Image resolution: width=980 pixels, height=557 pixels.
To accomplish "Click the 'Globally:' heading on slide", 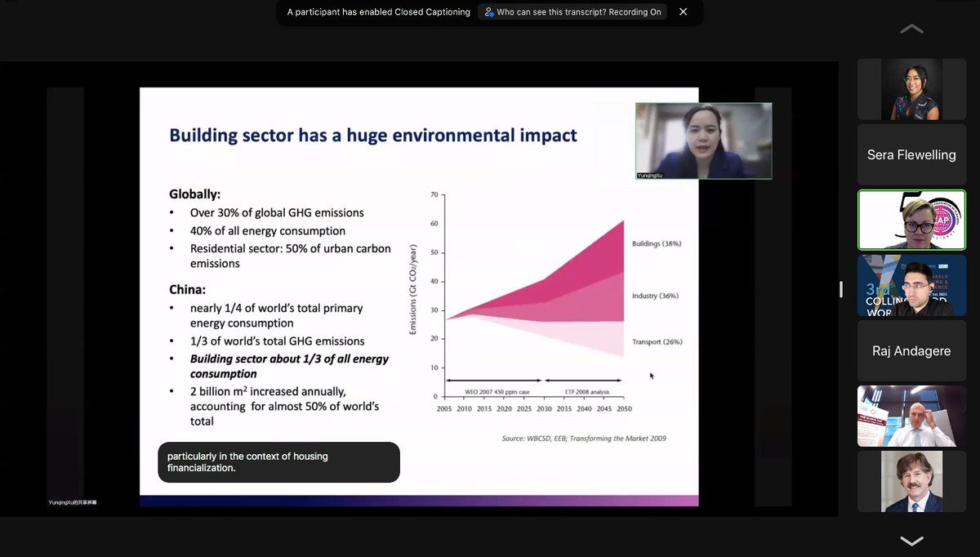I will click(x=195, y=194).
